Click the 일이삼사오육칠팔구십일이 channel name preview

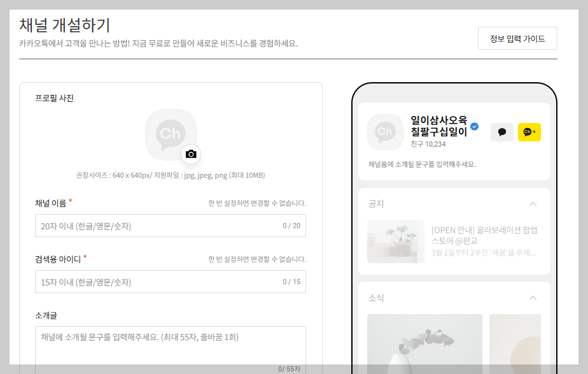[438, 126]
